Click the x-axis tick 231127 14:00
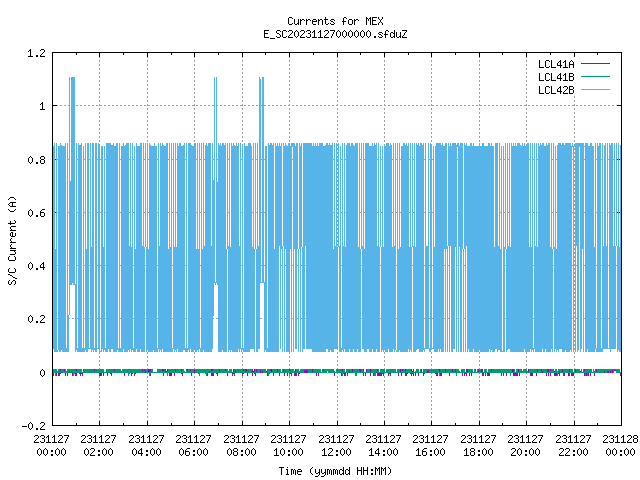This screenshot has height=480, width=640. pyautogui.click(x=383, y=446)
